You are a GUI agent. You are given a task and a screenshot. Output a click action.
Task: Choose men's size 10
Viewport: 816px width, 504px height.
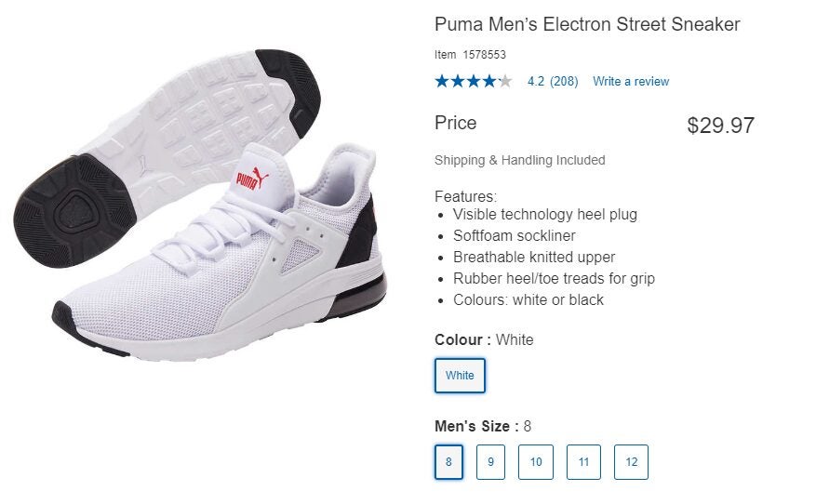point(536,462)
